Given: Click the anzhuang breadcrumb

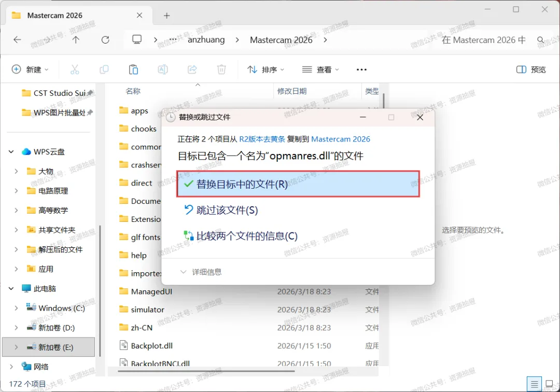Looking at the screenshot, I should pos(206,39).
